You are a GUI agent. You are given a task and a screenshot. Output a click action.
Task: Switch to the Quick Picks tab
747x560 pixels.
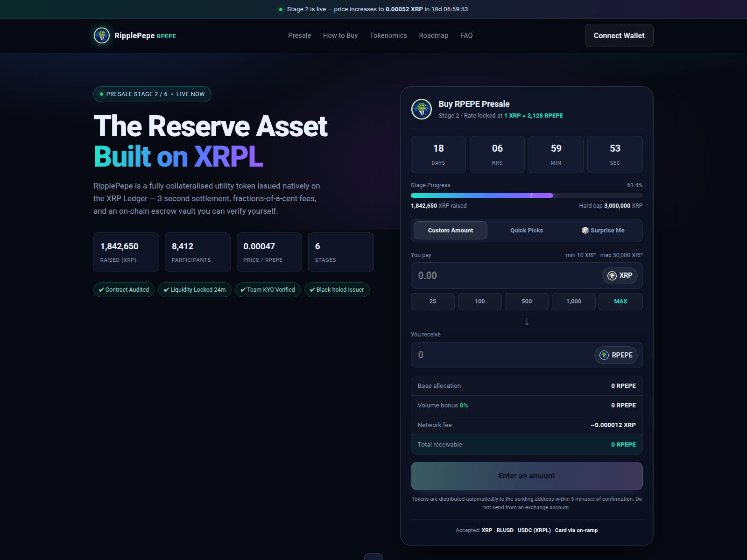(x=527, y=231)
